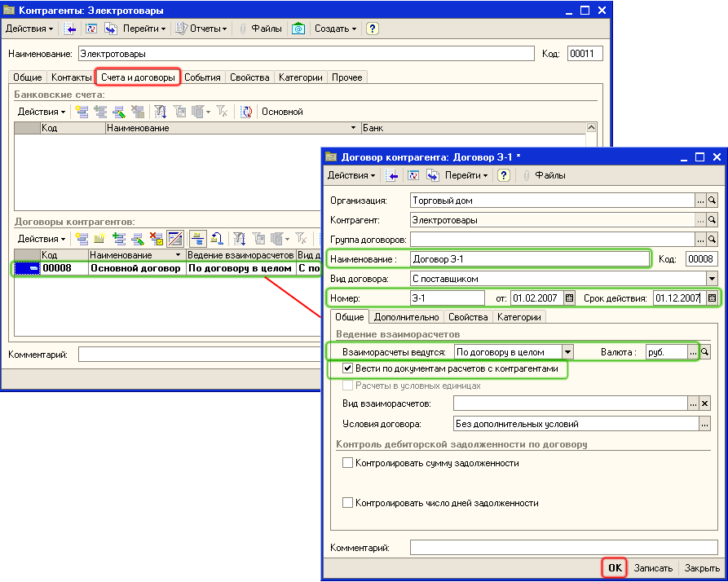Click re-read refresh icon in Договор контрагента toolbar
The width and height of the screenshot is (728, 582).
(413, 175)
